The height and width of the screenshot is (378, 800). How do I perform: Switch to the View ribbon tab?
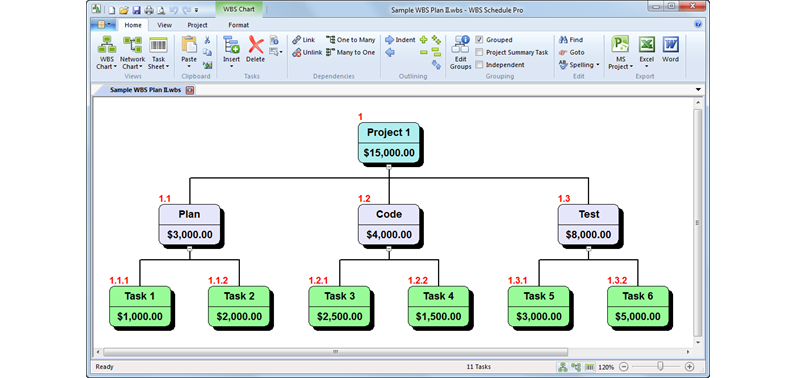(x=164, y=25)
